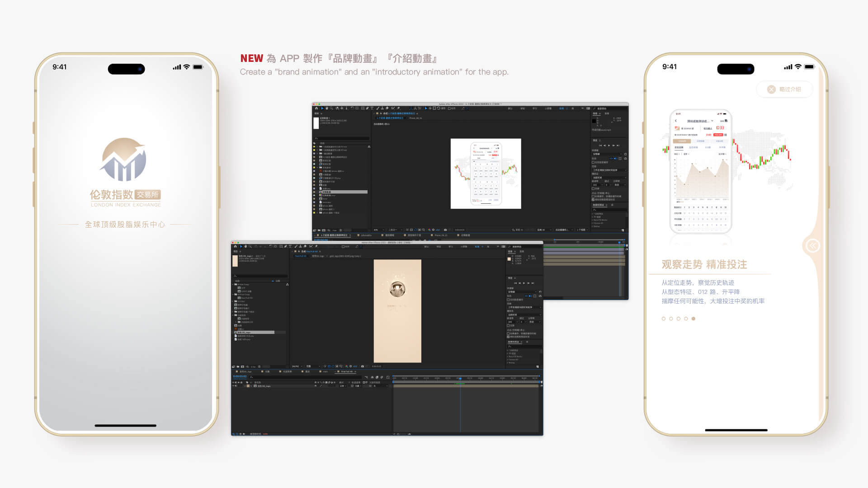This screenshot has width=868, height=488.
Task: Select the Puppet Pin tool in front After Effects window
Action: pos(316,246)
